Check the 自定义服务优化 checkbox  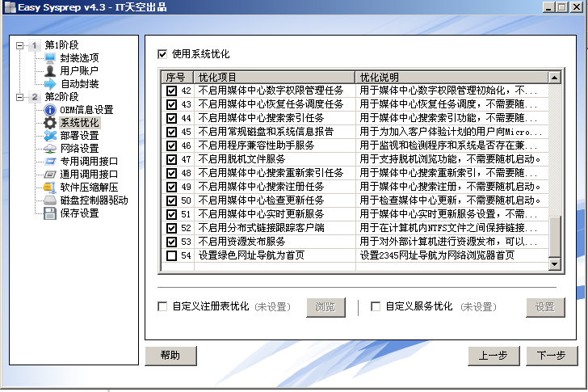point(376,307)
